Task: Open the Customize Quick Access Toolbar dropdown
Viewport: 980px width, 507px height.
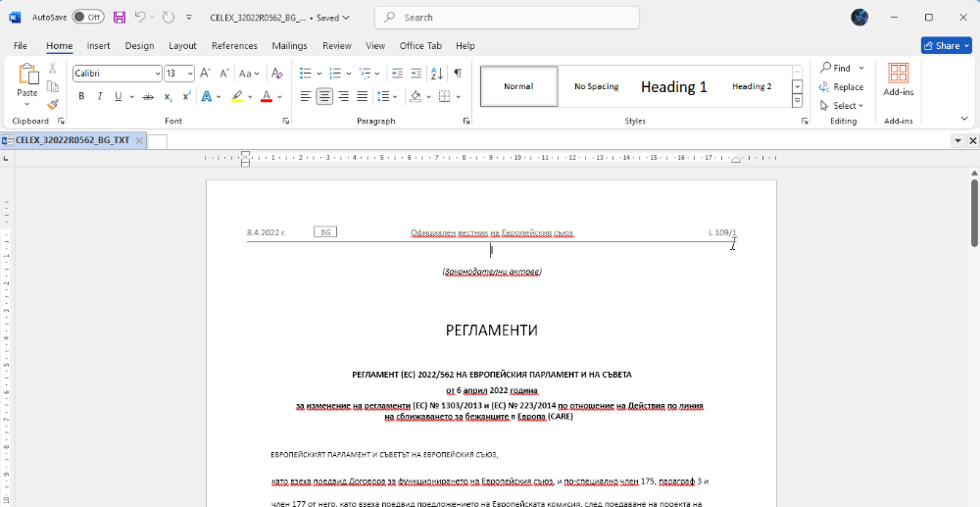Action: coord(189,18)
